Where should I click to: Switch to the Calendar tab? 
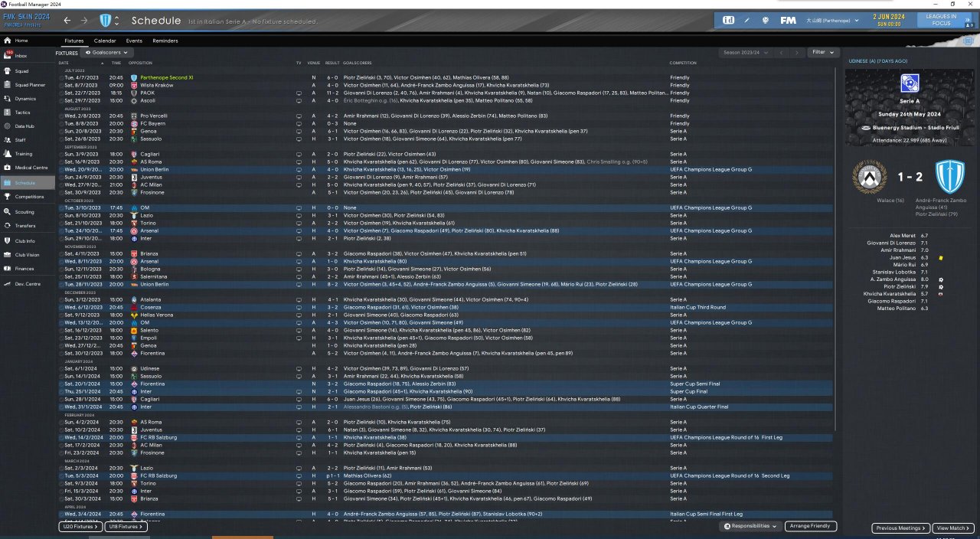105,41
